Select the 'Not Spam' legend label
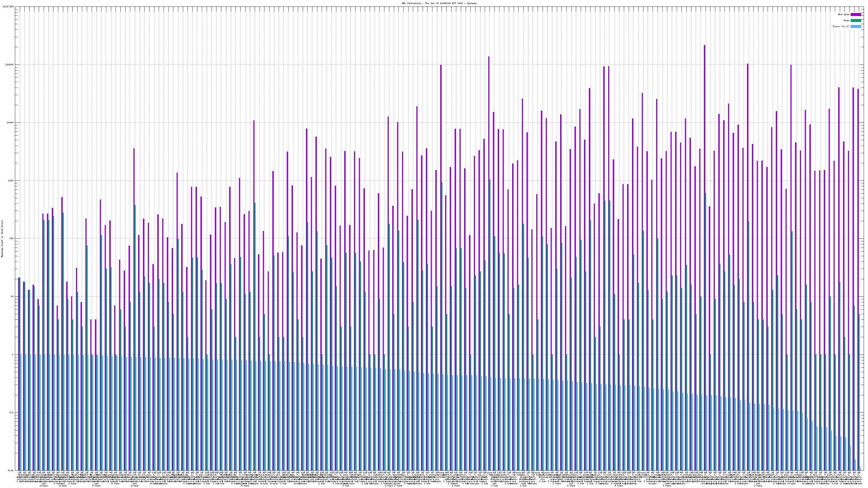Viewport: 868px width, 488px height. coord(844,14)
